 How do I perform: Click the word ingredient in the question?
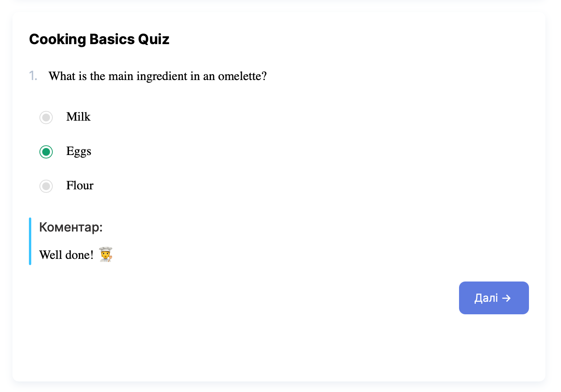[162, 76]
